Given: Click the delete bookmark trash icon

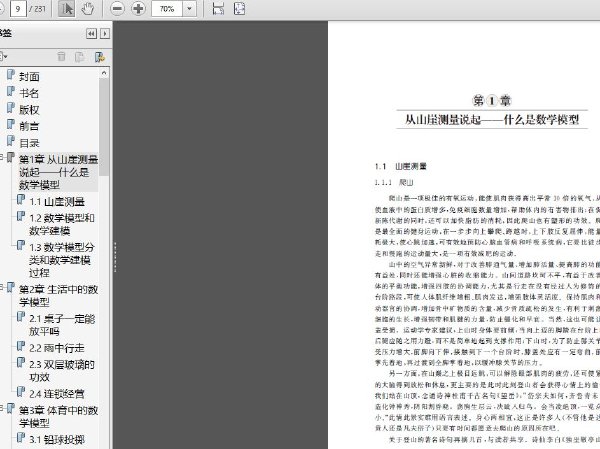Looking at the screenshot, I should (x=61, y=57).
